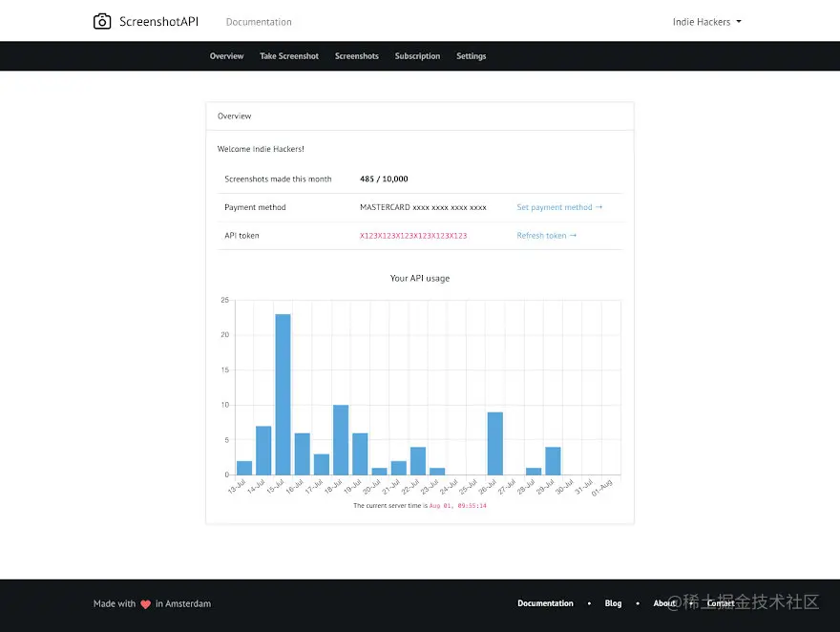Click the ScreenshotAPI camera logo icon
This screenshot has width=840, height=632.
(x=102, y=21)
